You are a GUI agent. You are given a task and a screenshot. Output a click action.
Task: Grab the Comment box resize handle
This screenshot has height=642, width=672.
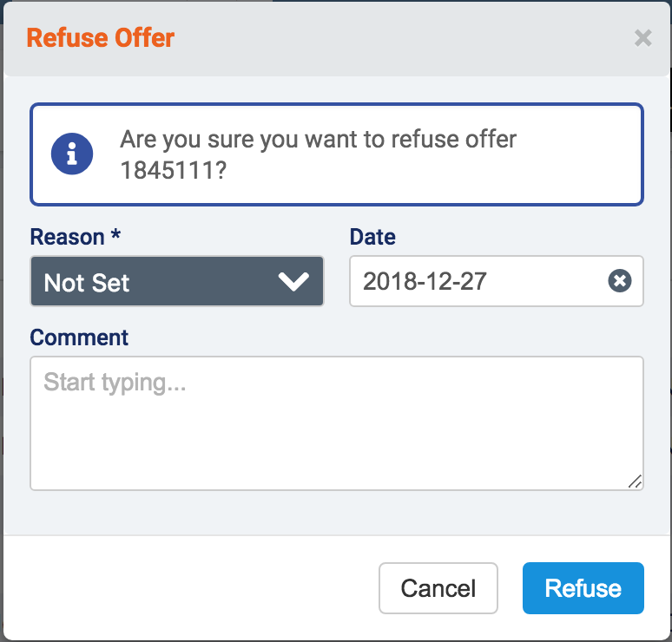pos(635,481)
